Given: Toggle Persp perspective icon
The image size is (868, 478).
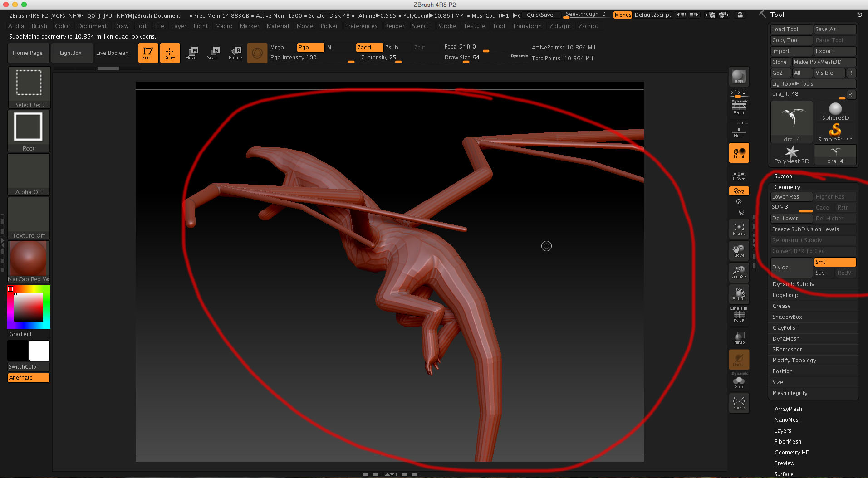Looking at the screenshot, I should (739, 107).
